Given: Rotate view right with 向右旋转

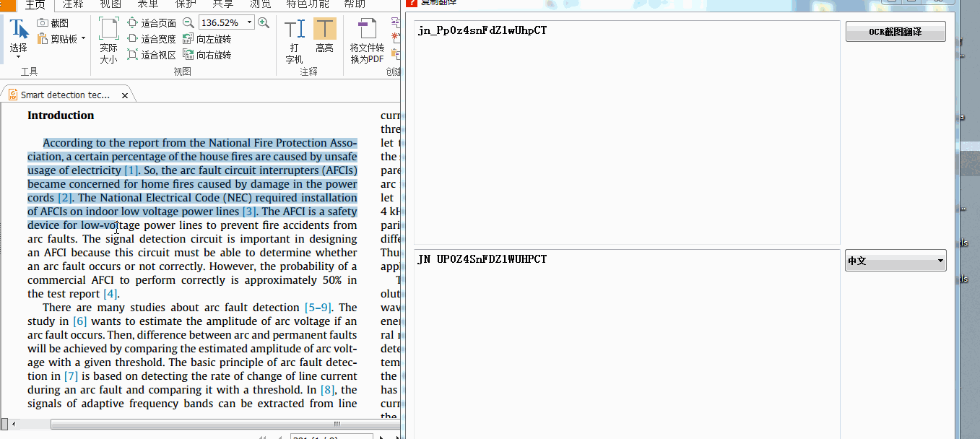Looking at the screenshot, I should [207, 55].
